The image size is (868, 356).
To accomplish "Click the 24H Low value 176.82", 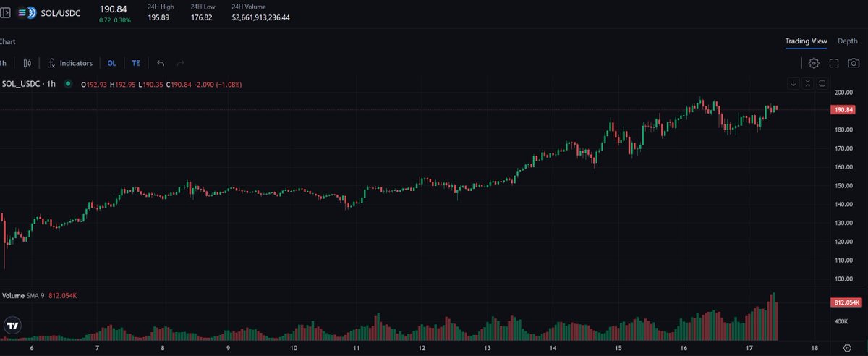I will (201, 17).
